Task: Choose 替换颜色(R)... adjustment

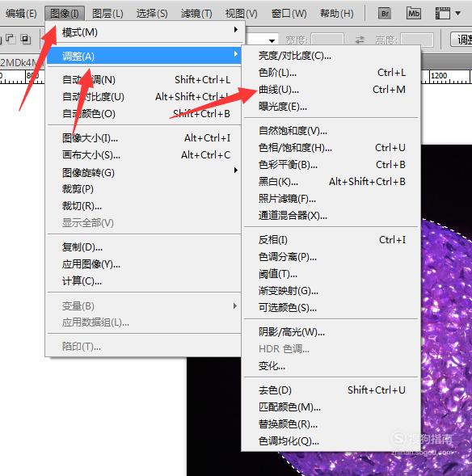Action: pos(331,424)
